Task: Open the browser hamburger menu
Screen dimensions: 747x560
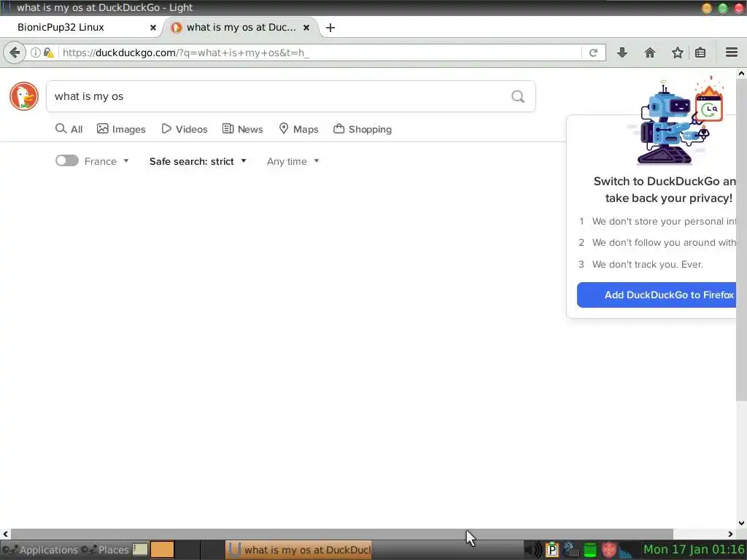Action: 732,52
